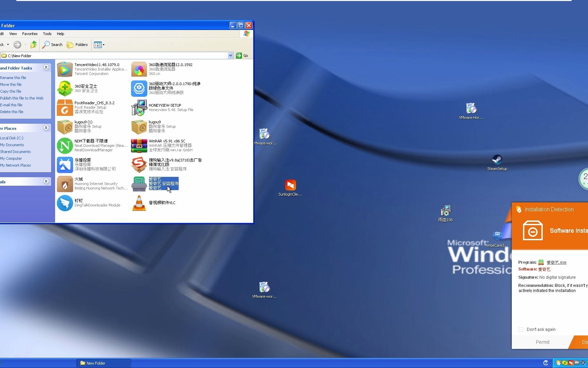Select the 360安全卫士 file icon
Image resolution: width=588 pixels, height=368 pixels.
(x=65, y=89)
